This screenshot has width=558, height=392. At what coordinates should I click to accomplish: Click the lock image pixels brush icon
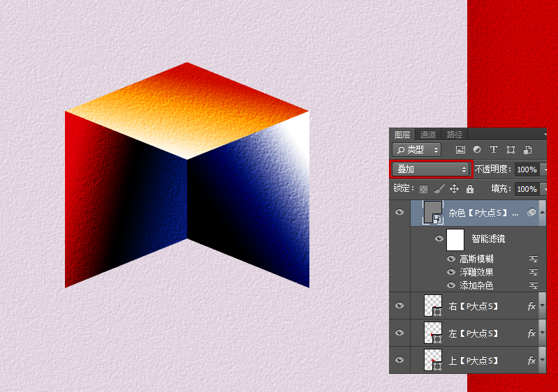(439, 189)
